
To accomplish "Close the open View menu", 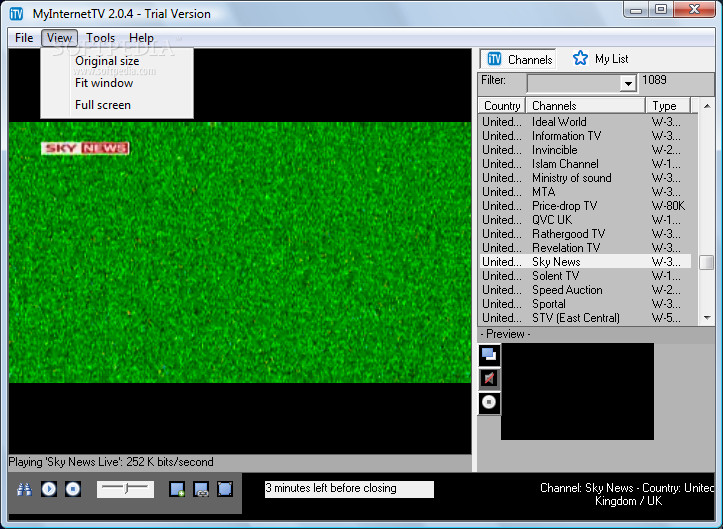I will [x=59, y=38].
